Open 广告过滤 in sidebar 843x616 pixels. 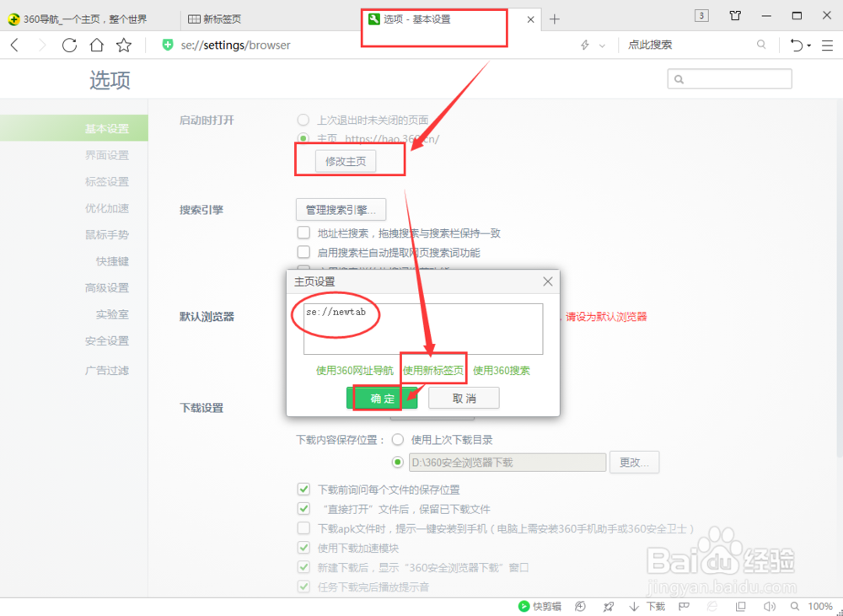(106, 370)
